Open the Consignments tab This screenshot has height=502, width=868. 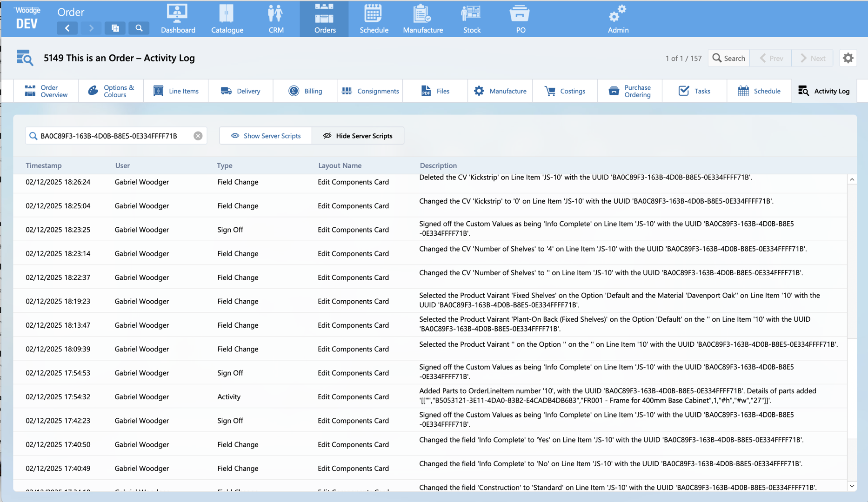click(x=370, y=91)
